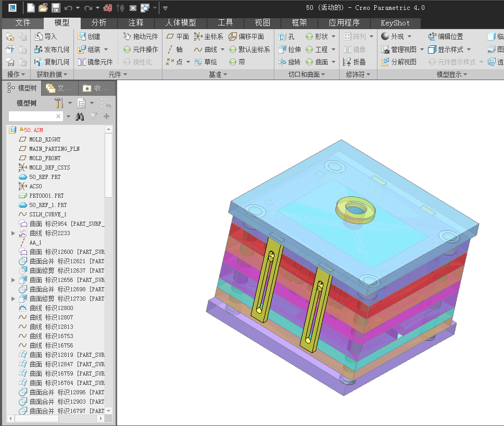Expand the 曲面修剪 标识12730 tree node
Image resolution: width=504 pixels, height=426 pixels.
point(13,299)
